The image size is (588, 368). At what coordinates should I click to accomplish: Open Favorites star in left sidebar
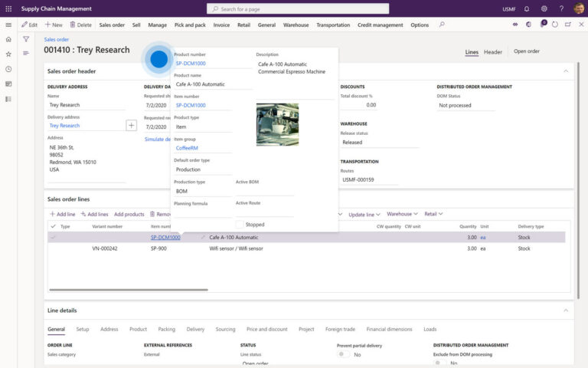click(x=8, y=54)
